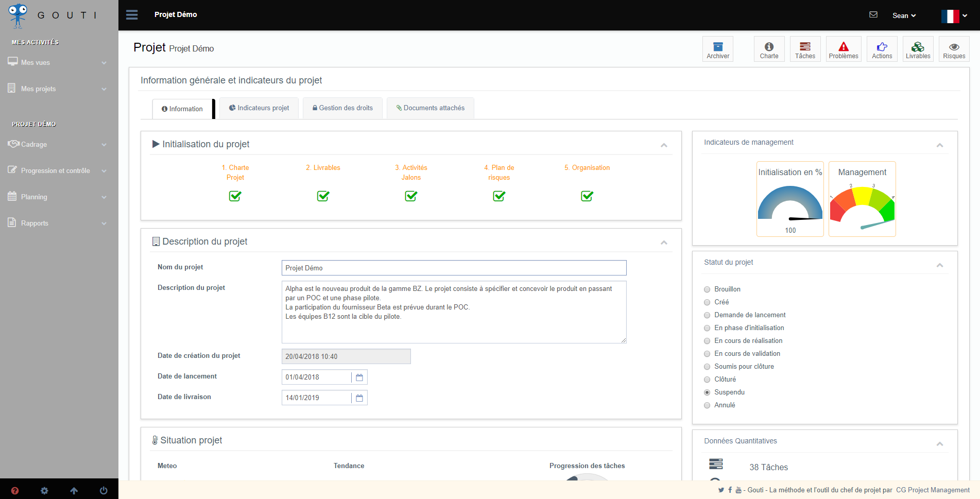Click the Plan de risques green checkmark

[499, 196]
